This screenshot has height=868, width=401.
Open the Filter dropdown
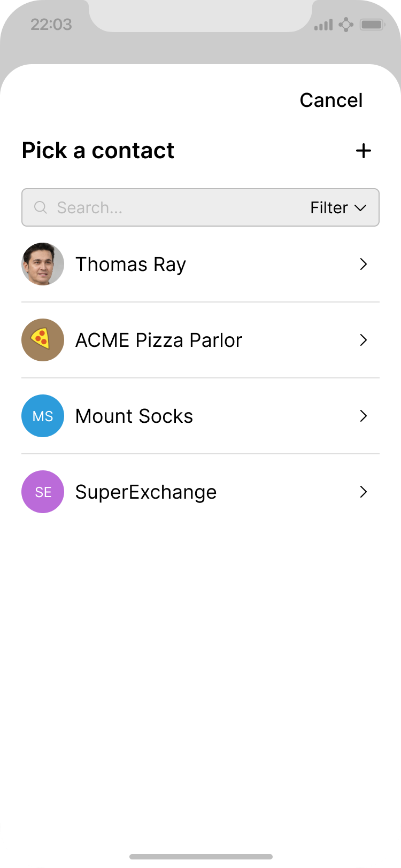[x=338, y=207]
